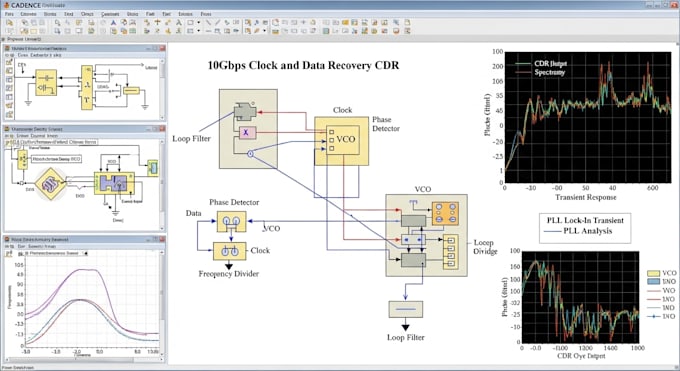Viewport: 680px width, 371px height.
Task: Select the gray Loop Filter box below the VCO module
Action: point(405,309)
